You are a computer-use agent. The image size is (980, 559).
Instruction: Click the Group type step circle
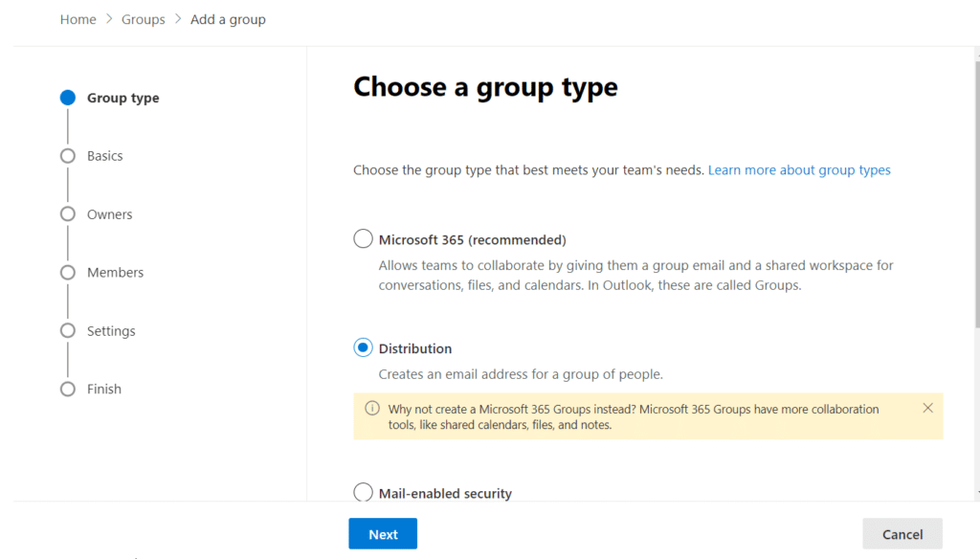pyautogui.click(x=67, y=98)
